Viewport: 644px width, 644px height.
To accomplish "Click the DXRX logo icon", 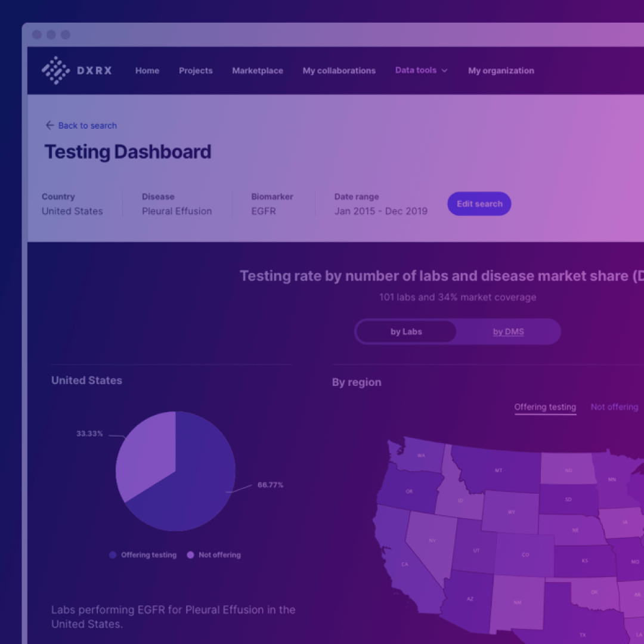I will point(55,70).
